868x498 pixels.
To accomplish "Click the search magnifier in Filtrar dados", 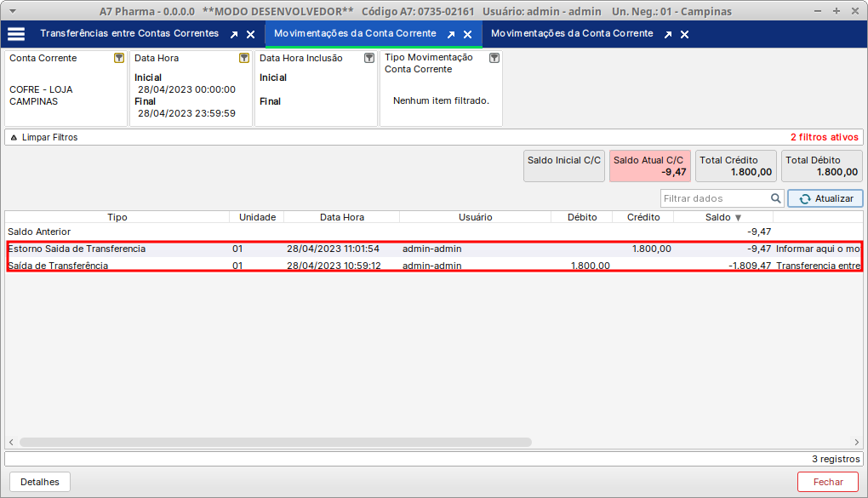I will (776, 198).
